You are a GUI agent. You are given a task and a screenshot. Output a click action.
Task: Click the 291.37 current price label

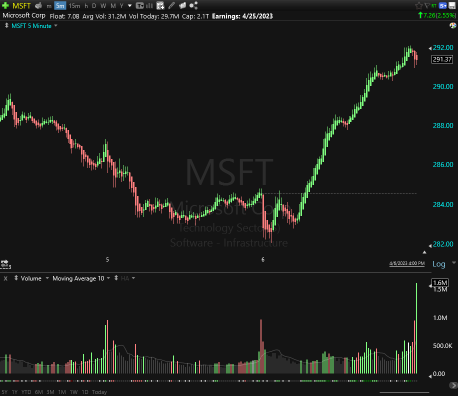click(x=442, y=59)
